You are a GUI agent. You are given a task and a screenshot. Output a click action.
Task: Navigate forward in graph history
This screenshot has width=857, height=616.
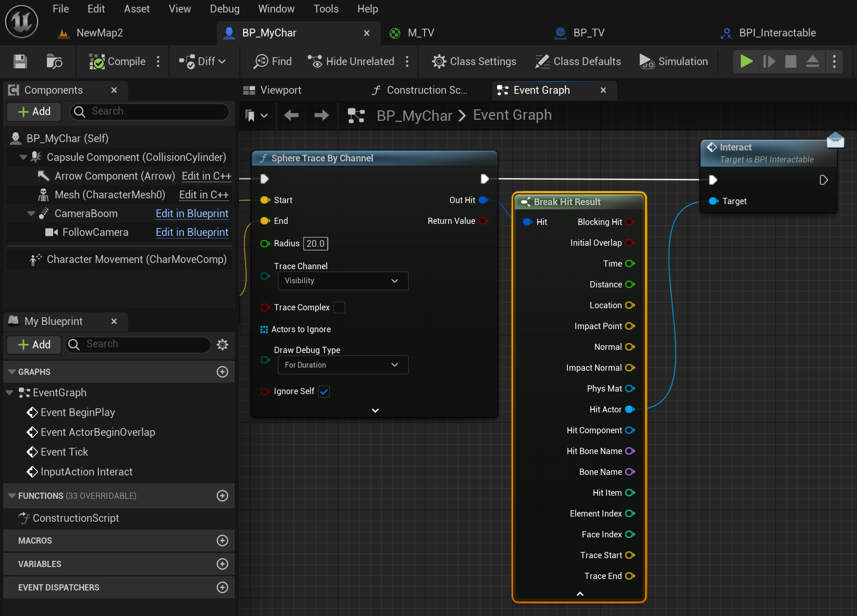click(x=321, y=115)
